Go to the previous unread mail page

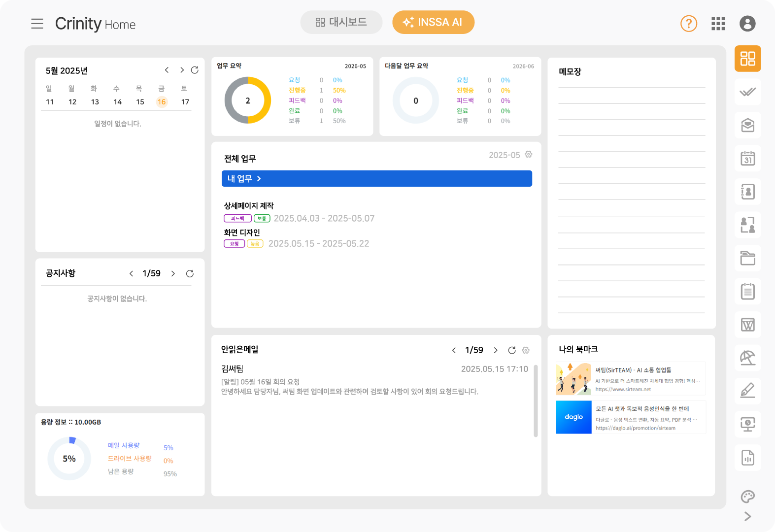pyautogui.click(x=454, y=350)
